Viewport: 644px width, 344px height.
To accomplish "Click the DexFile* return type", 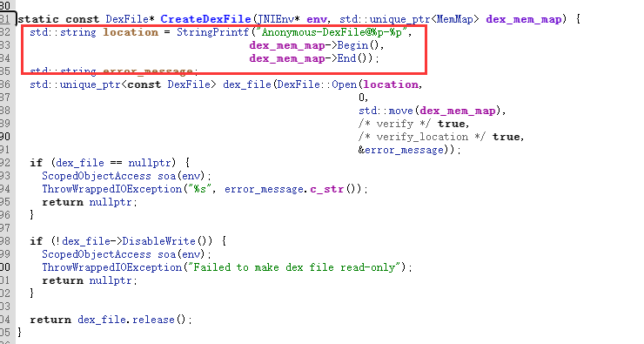I will pyautogui.click(x=130, y=19).
